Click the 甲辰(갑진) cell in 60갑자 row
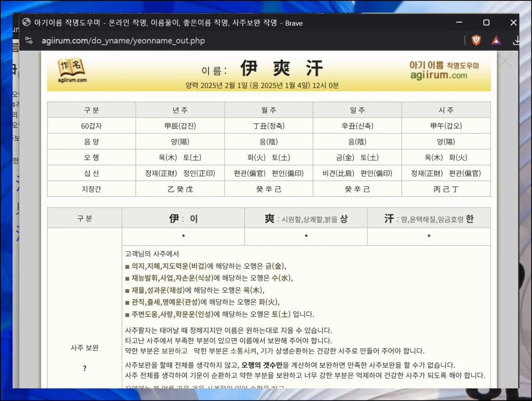The height and width of the screenshot is (401, 532). (180, 126)
